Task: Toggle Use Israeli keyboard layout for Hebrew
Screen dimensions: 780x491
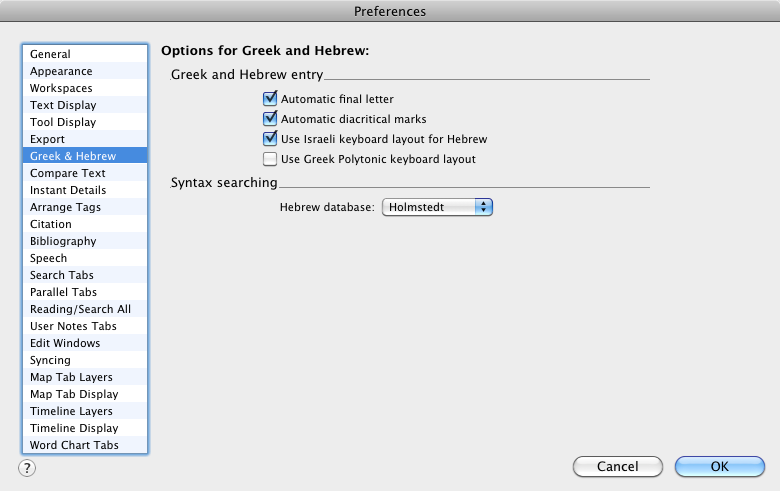Action: (270, 139)
